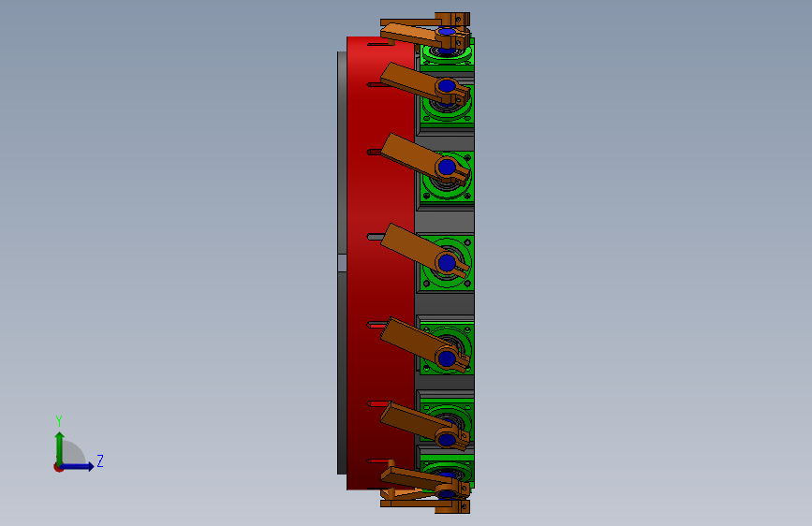Pick the bottommost orange clamp bracket

click(x=451, y=506)
